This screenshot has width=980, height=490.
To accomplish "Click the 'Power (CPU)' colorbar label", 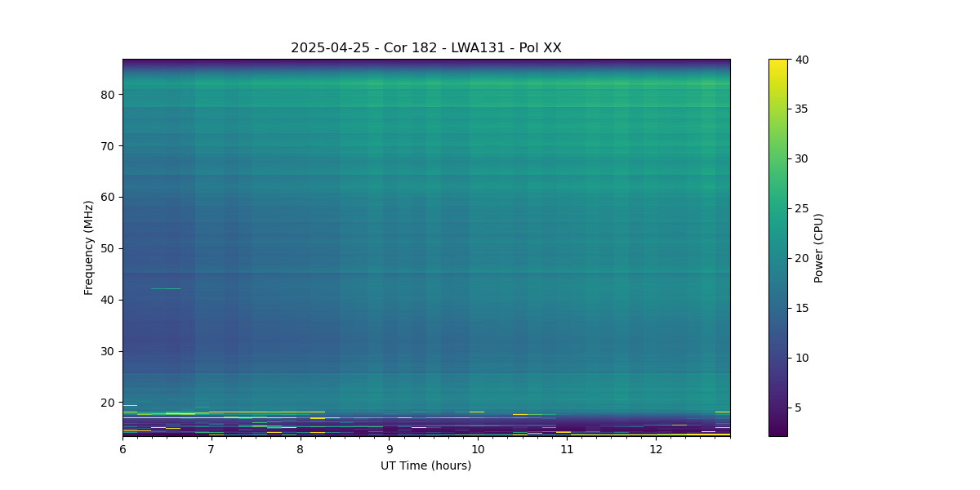I will 819,247.
